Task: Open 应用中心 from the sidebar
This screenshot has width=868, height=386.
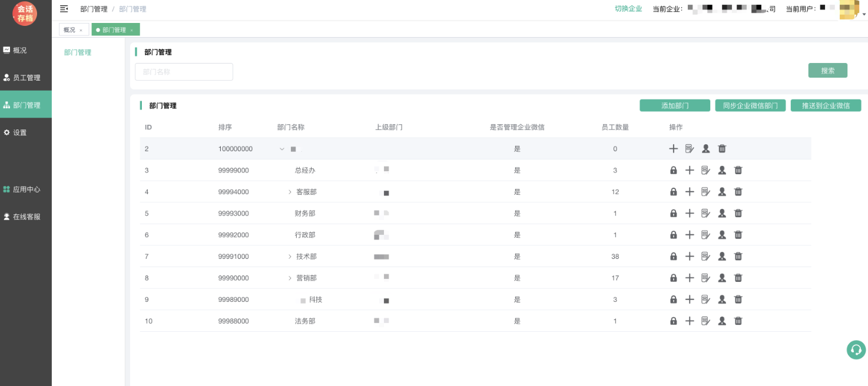Action: point(26,189)
